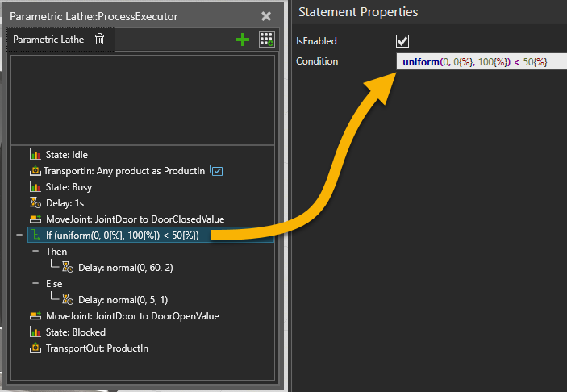Click the hourglass icon for Delay: 1s
Viewport: 567px width, 392px height.
point(35,202)
